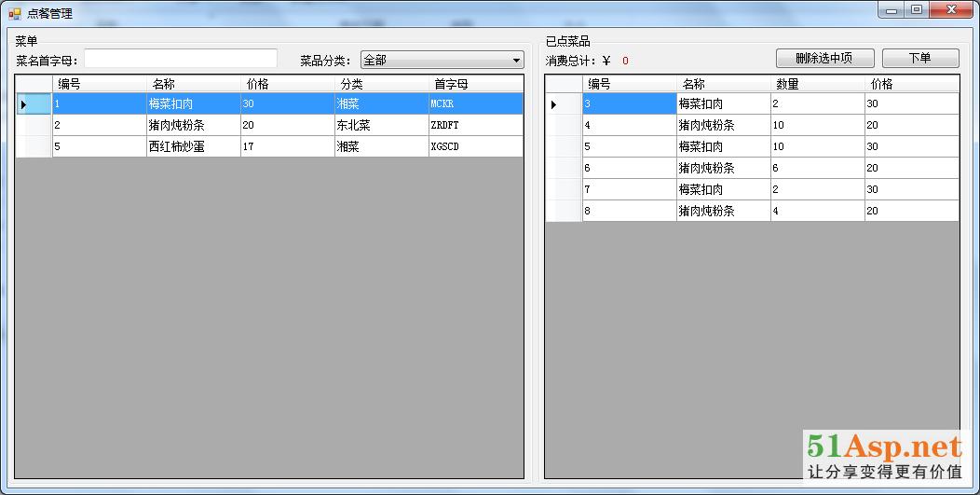This screenshot has height=495, width=980.
Task: Click the app icon in the title bar
Action: (x=14, y=13)
